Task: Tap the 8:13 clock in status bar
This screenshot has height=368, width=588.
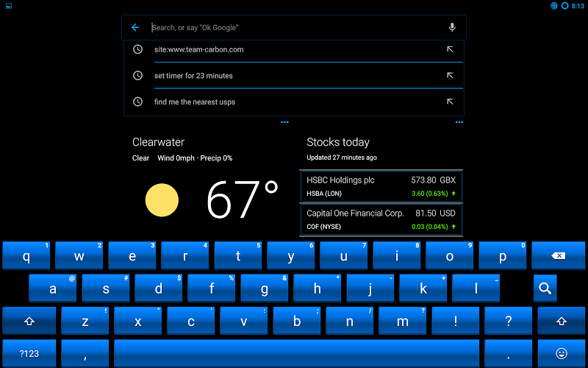Action: [x=578, y=6]
